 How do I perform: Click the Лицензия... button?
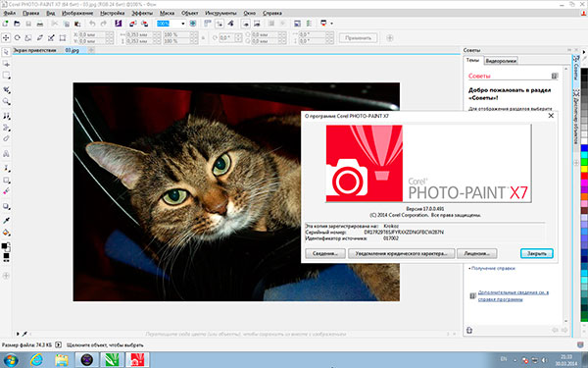(x=476, y=253)
